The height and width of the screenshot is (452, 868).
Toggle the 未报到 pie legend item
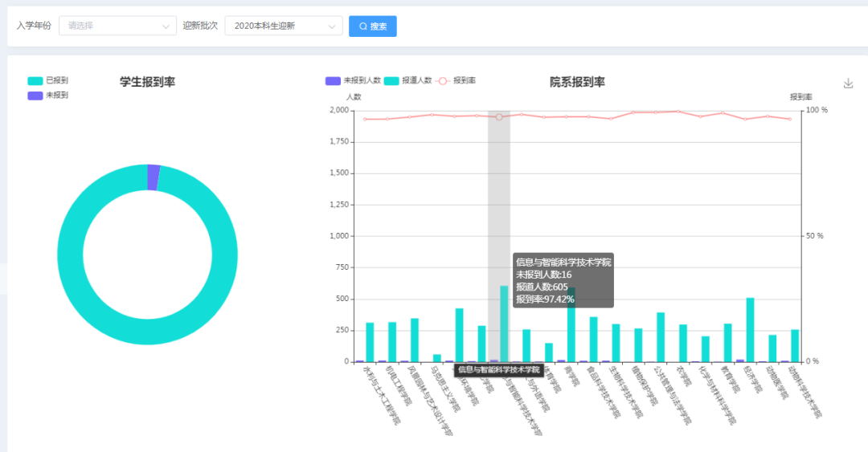pos(48,96)
